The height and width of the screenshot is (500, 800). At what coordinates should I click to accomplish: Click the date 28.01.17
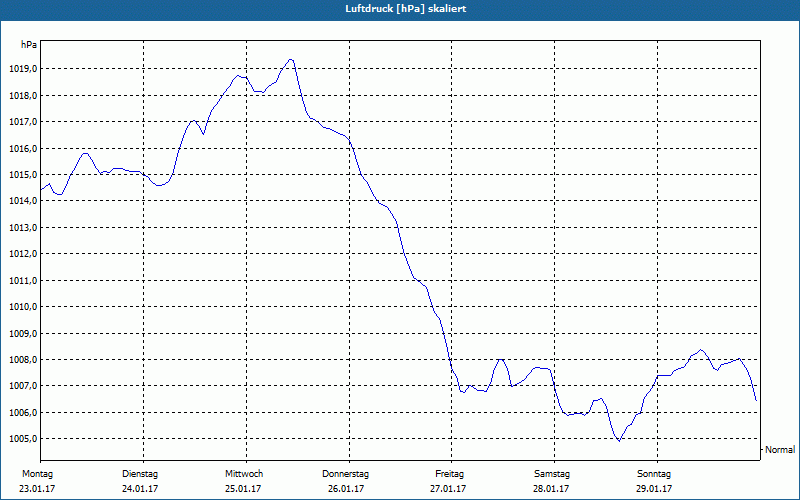[551, 489]
